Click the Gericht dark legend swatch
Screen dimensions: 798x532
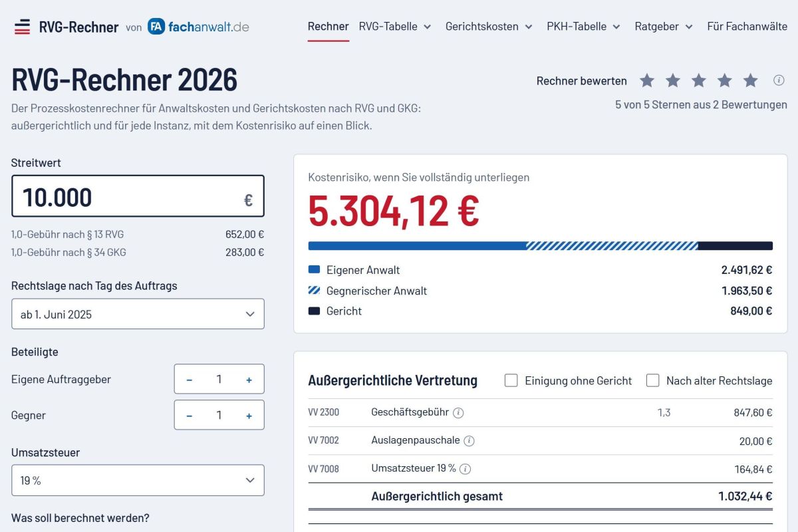(315, 311)
